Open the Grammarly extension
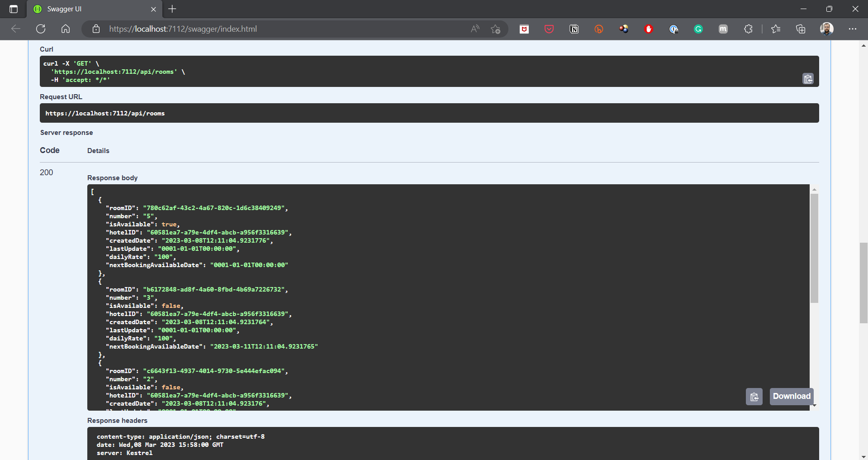Image resolution: width=868 pixels, height=460 pixels. coord(698,29)
